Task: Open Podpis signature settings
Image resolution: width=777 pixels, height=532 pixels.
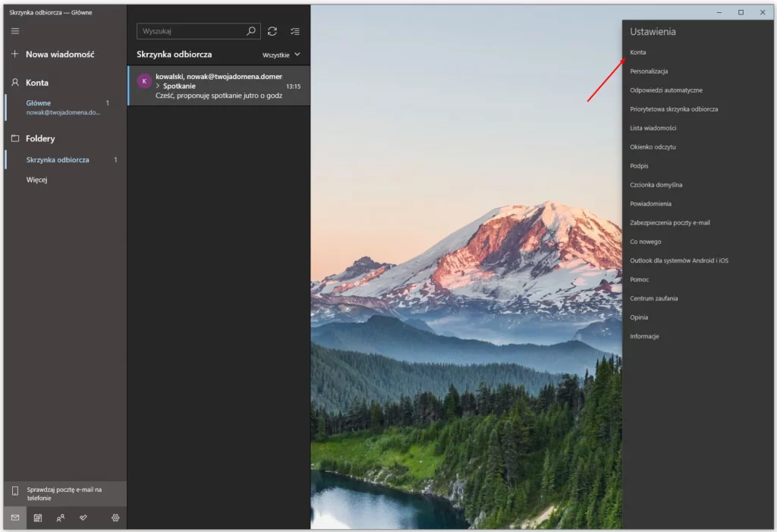Action: [x=639, y=166]
